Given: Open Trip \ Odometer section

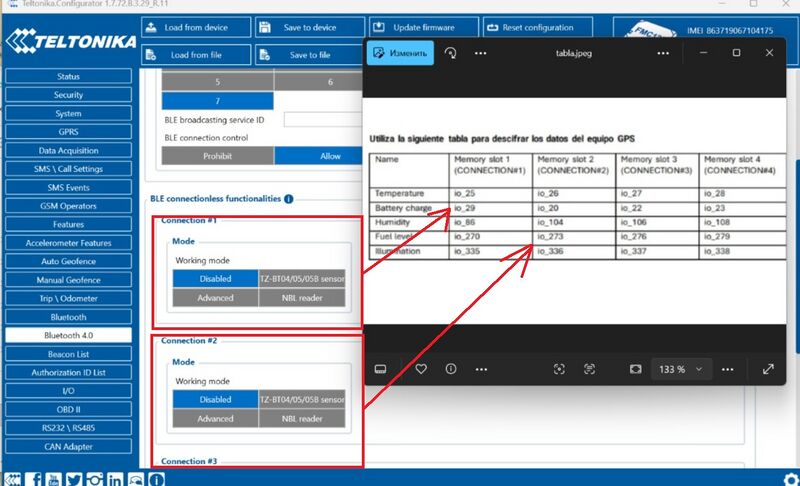Looking at the screenshot, I should tap(68, 298).
